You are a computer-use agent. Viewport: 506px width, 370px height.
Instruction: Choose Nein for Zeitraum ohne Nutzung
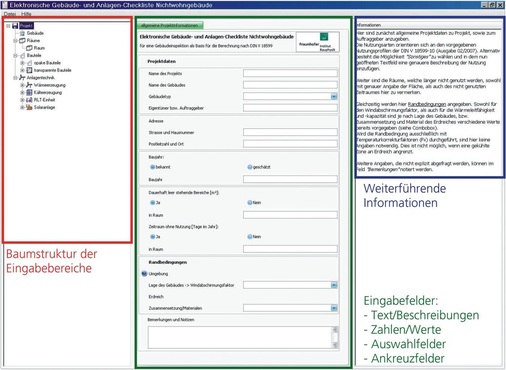click(x=250, y=237)
